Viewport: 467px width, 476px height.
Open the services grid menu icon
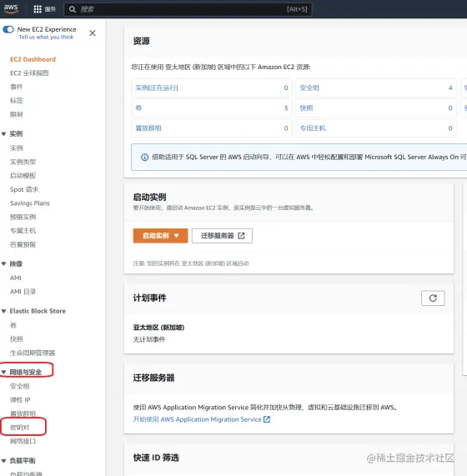click(38, 9)
